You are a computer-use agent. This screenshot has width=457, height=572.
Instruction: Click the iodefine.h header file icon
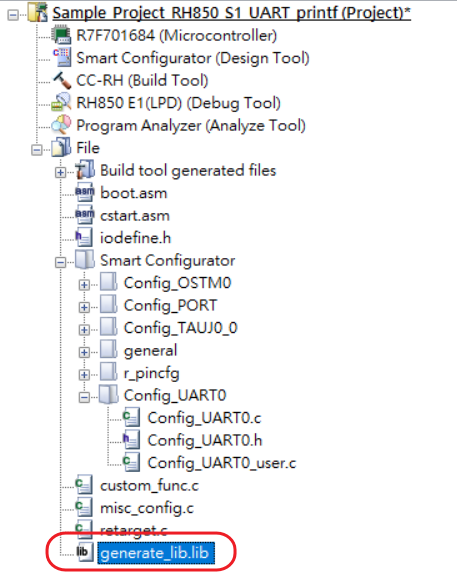tap(84, 237)
